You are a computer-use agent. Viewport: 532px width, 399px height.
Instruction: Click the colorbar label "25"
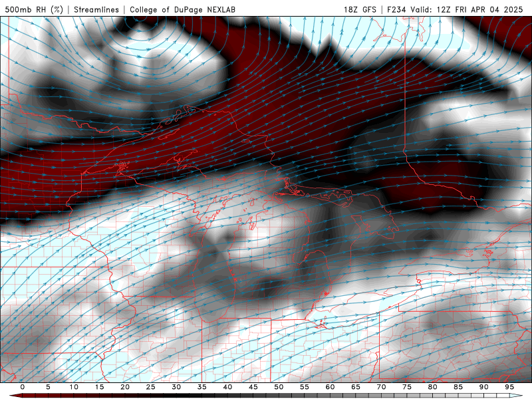151,387
